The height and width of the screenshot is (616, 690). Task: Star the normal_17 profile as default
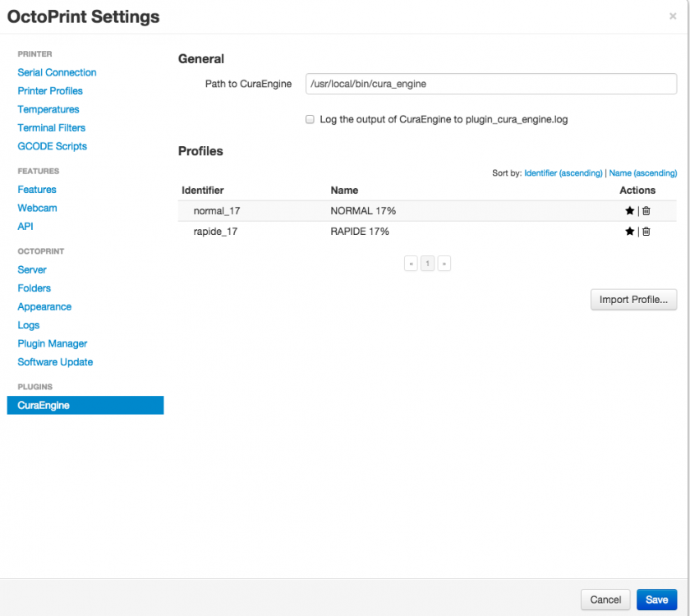point(629,211)
